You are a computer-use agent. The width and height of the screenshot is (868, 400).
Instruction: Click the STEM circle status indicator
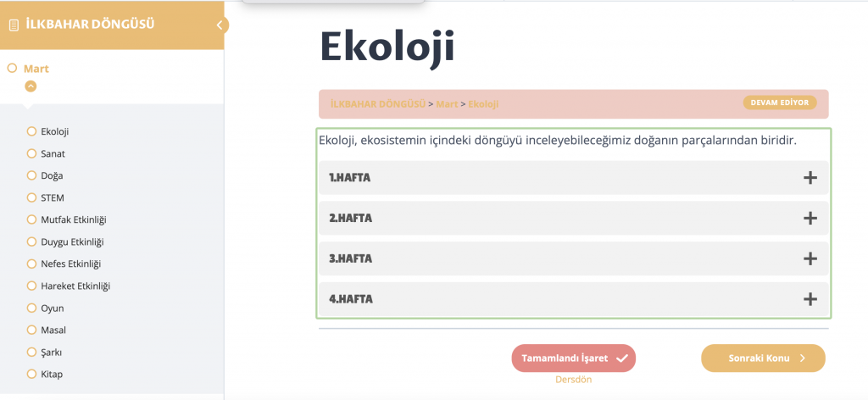pos(32,197)
